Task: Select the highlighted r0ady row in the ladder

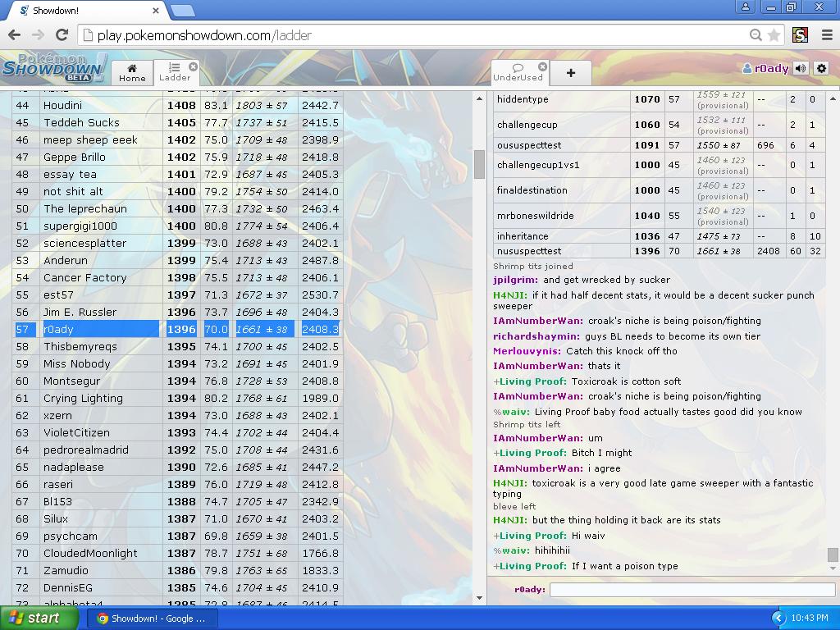Action: tap(164, 329)
